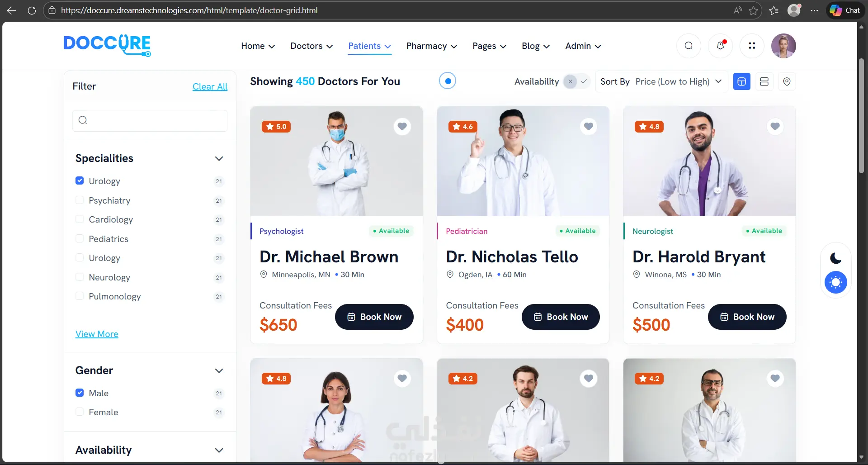Check the Female gender filter
The image size is (868, 465).
coord(80,412)
